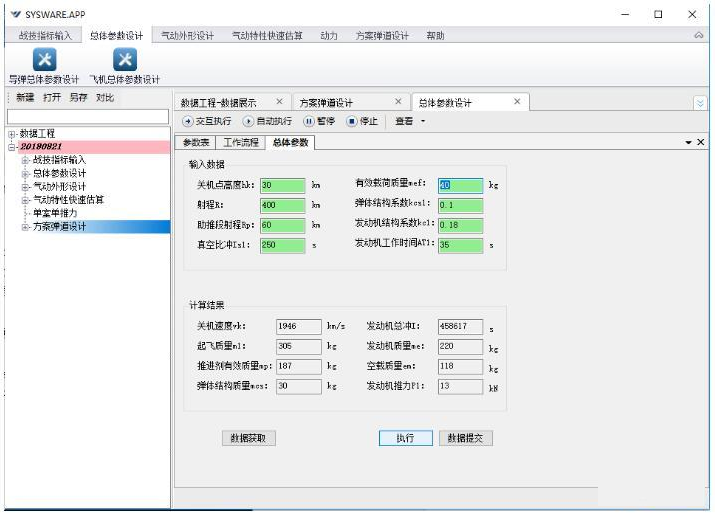Image resolution: width=725 pixels, height=522 pixels.
Task: Expand the 战技指标输入 tree node
Action: point(25,160)
